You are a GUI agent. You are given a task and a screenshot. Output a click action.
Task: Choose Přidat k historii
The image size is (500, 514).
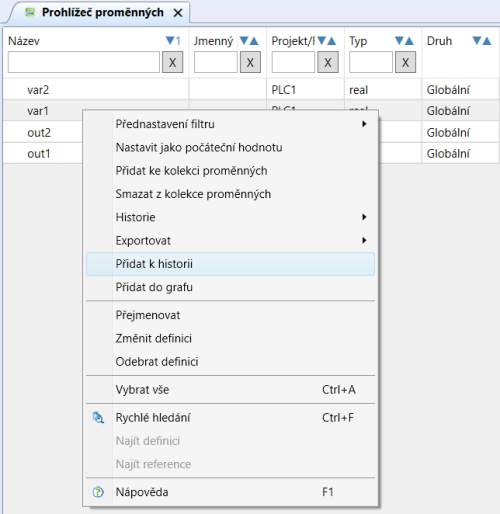pos(230,264)
